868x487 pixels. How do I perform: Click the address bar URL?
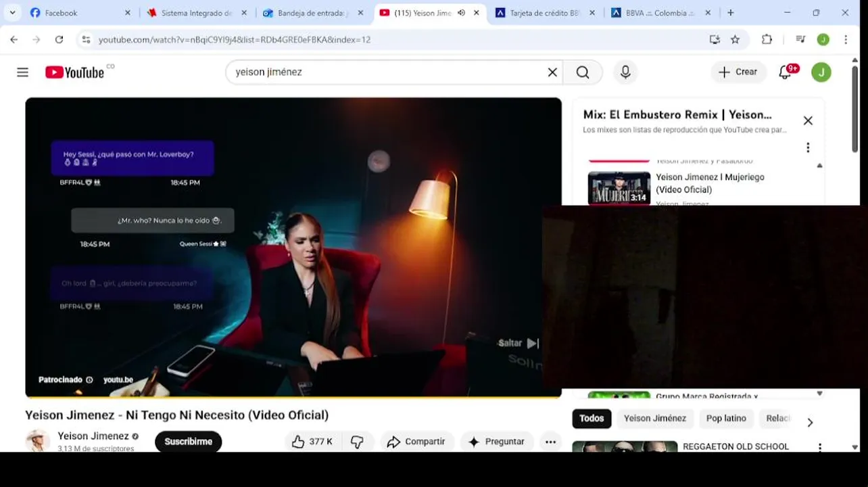[x=235, y=40]
